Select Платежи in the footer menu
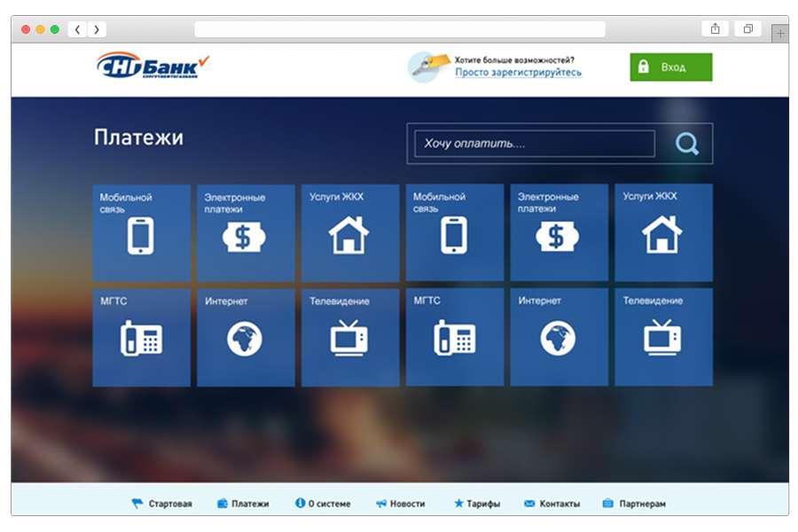 [243, 504]
